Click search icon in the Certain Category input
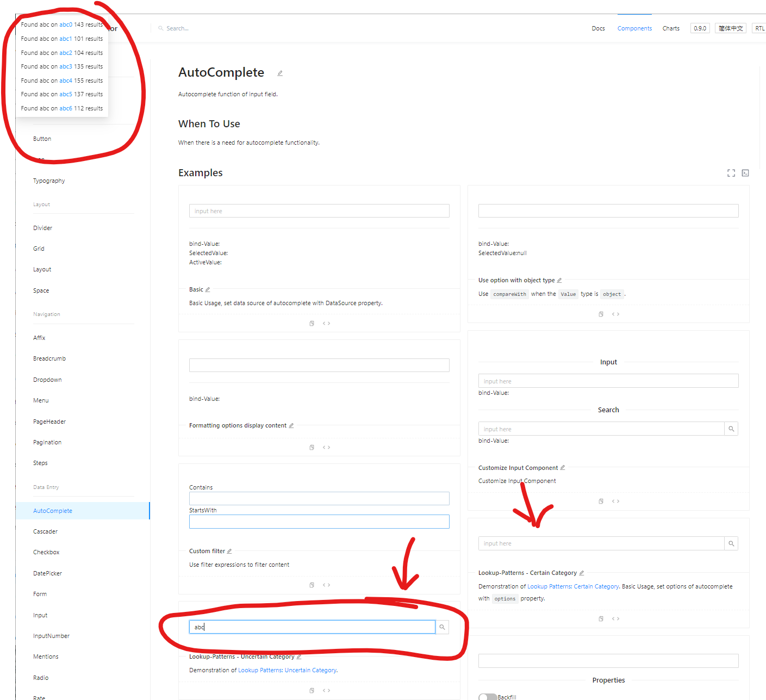This screenshot has height=700, width=766. (731, 543)
